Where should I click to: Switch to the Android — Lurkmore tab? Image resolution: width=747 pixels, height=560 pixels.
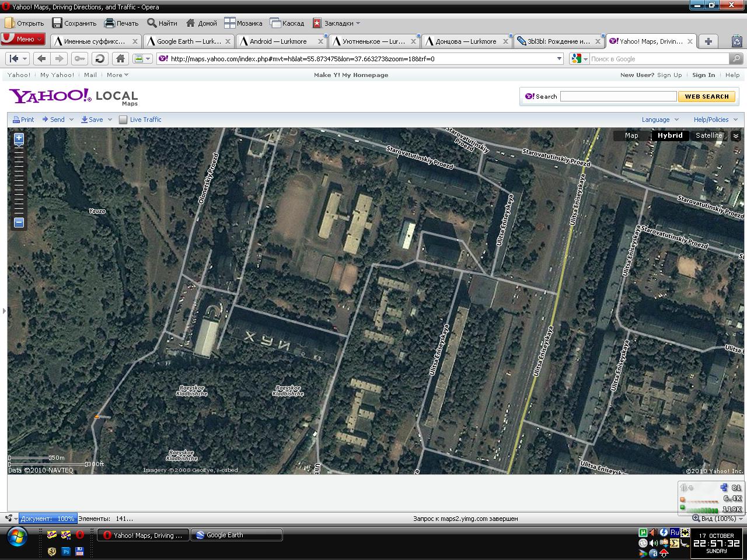tap(281, 41)
